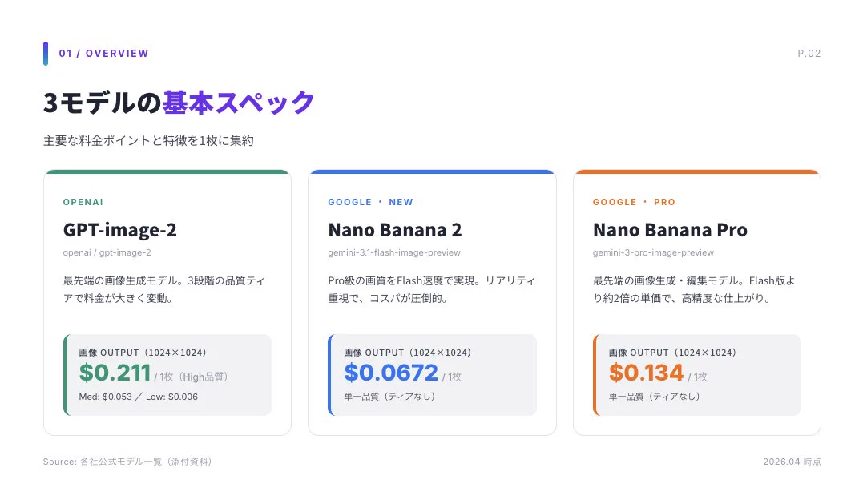Click the "GOOGLE • NEW" vendor label
This screenshot has width=863, height=504.
point(370,202)
